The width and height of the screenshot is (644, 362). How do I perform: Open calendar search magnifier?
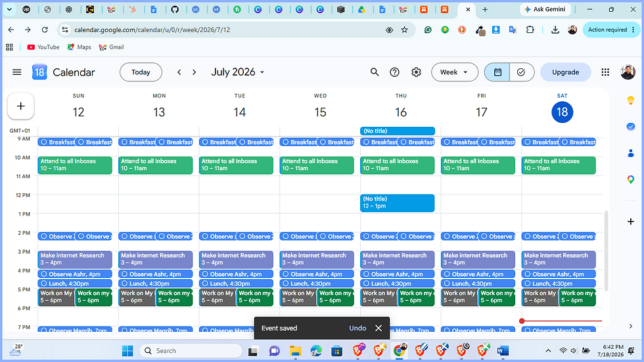(x=374, y=72)
